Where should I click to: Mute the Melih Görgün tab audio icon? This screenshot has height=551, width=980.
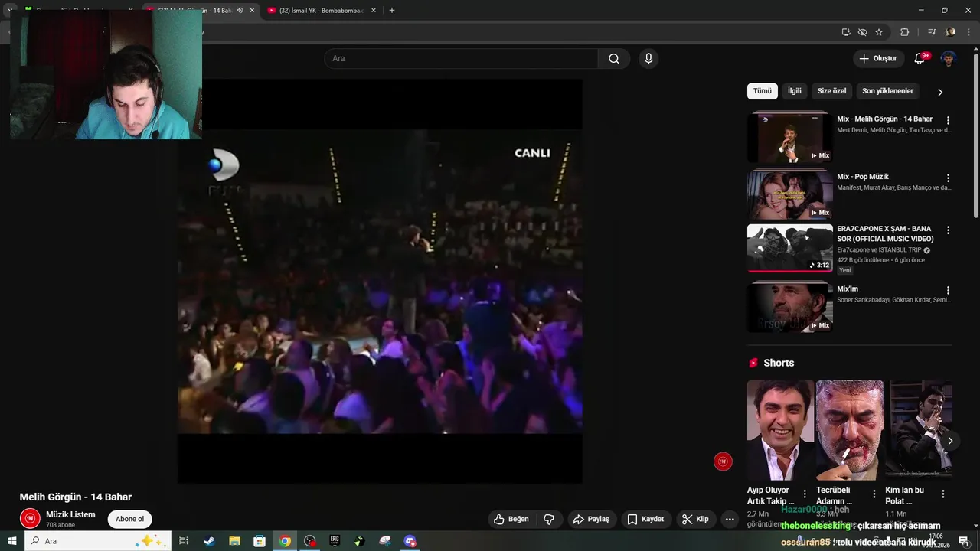coord(240,11)
